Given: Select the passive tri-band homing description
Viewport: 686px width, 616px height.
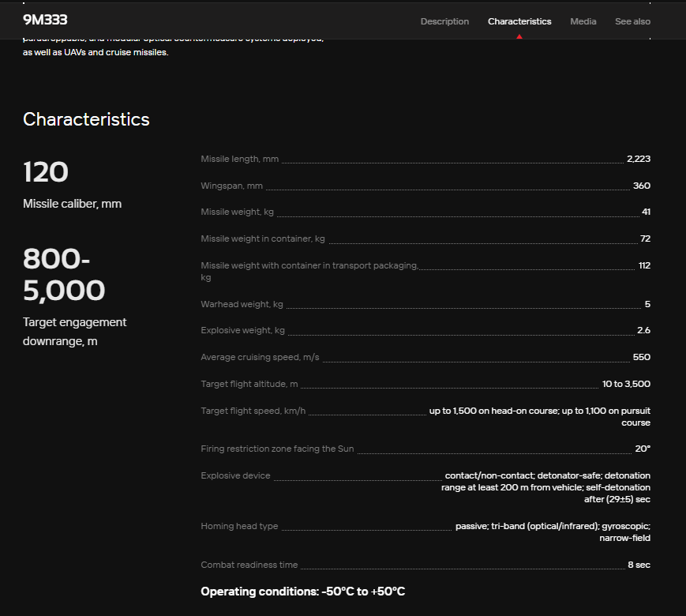Looking at the screenshot, I should tap(553, 532).
